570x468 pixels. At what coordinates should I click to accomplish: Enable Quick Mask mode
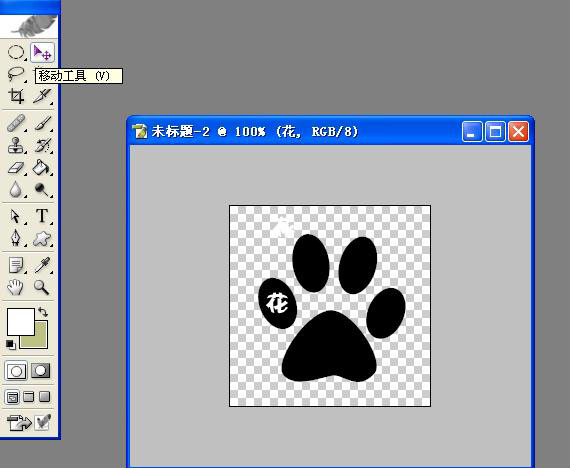41,371
